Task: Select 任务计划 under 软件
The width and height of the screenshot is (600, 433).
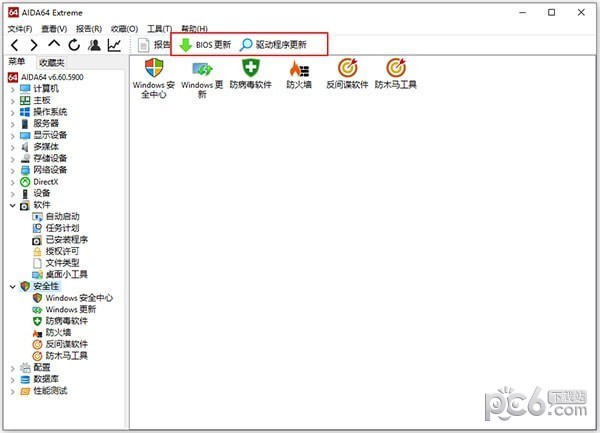Action: click(x=56, y=228)
